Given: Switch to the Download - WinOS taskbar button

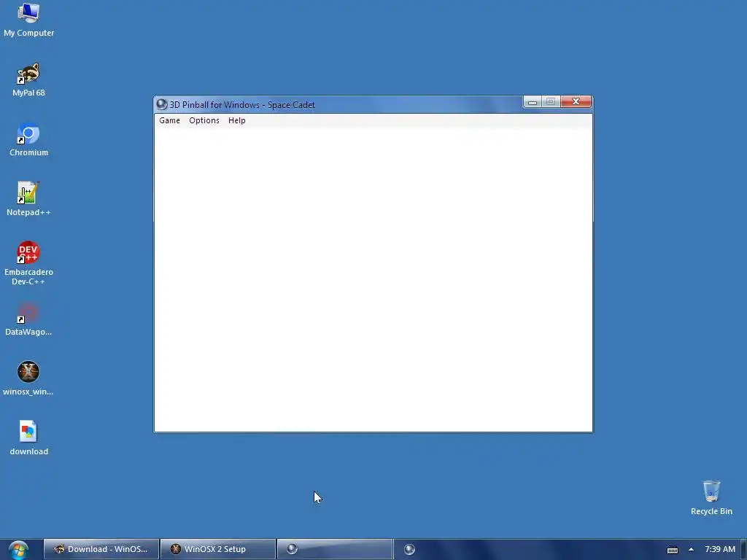Looking at the screenshot, I should coord(101,549).
